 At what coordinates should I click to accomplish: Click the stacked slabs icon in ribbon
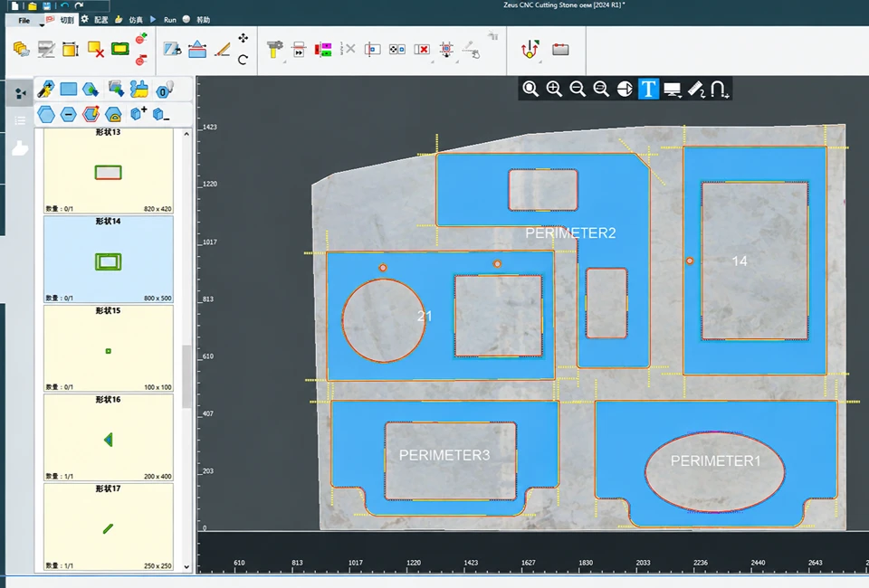pyautogui.click(x=21, y=49)
